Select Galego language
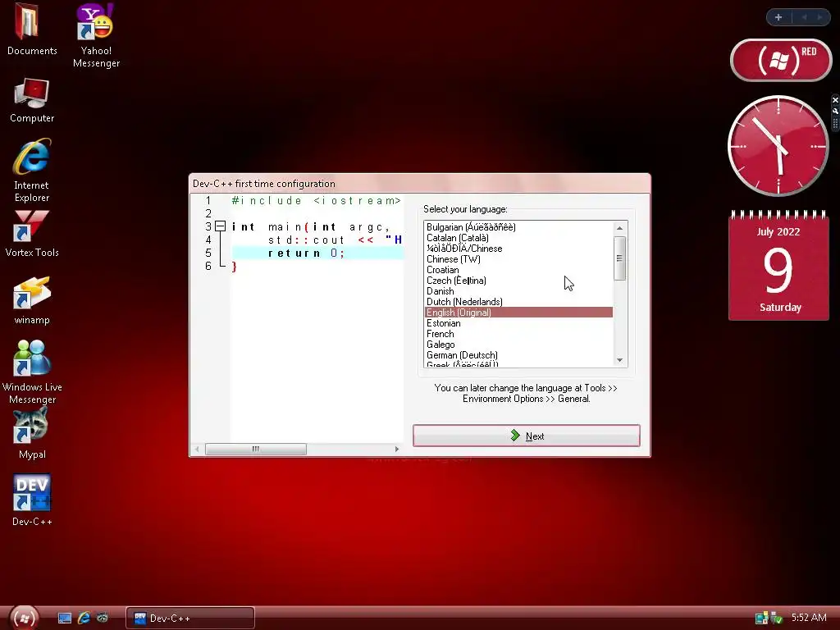The width and height of the screenshot is (840, 630). pos(518,345)
